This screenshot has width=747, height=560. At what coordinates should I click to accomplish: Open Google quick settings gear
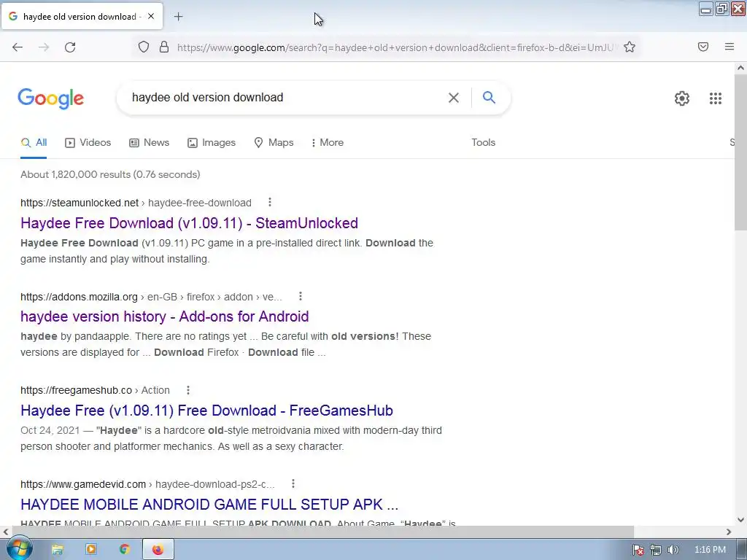click(682, 98)
